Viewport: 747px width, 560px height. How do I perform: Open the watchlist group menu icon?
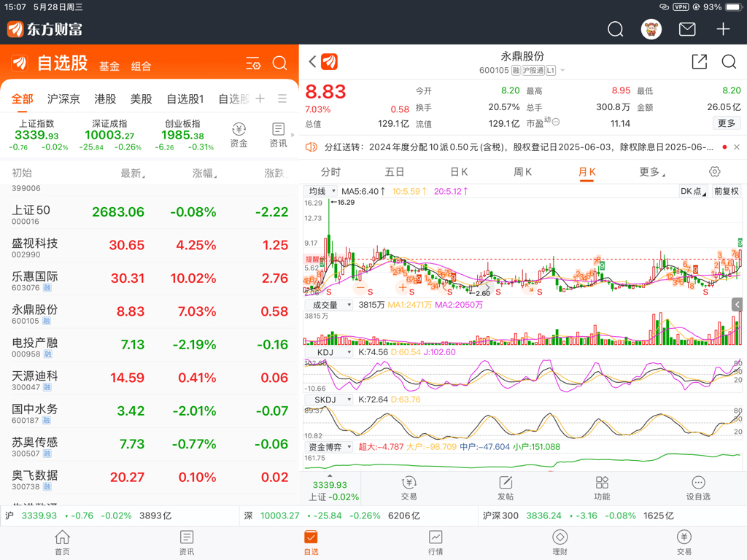click(x=282, y=98)
